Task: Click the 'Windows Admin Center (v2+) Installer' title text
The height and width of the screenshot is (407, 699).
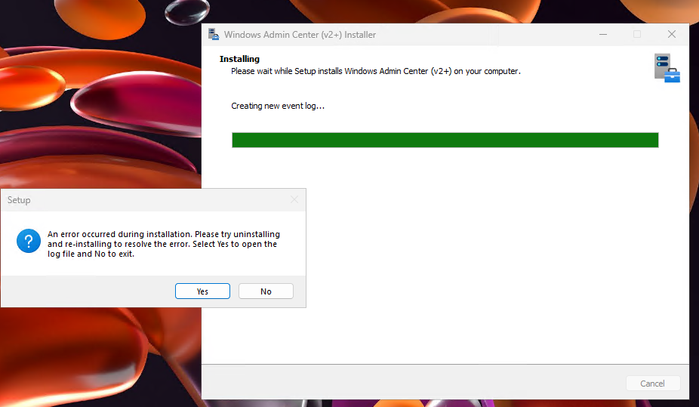Action: point(300,35)
